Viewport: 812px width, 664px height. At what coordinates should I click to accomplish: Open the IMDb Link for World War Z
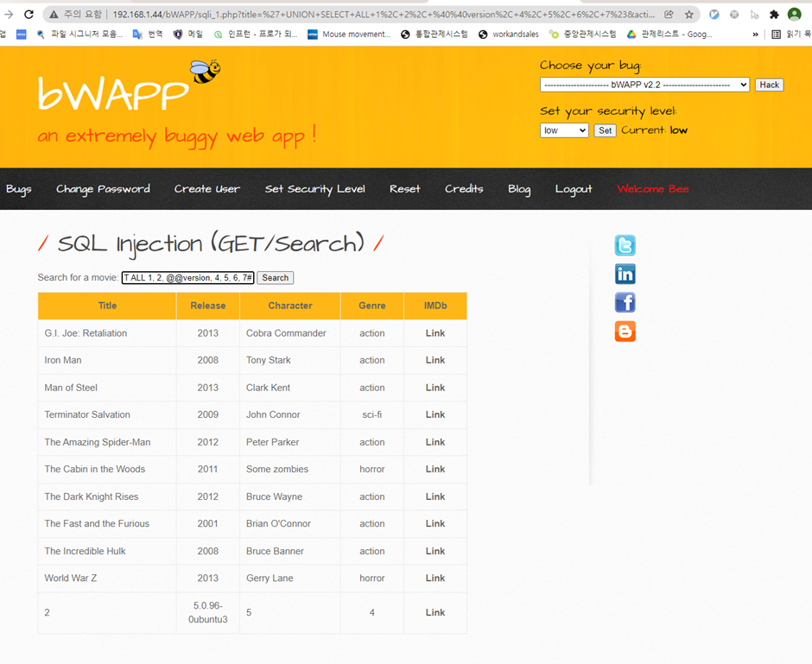pyautogui.click(x=435, y=579)
